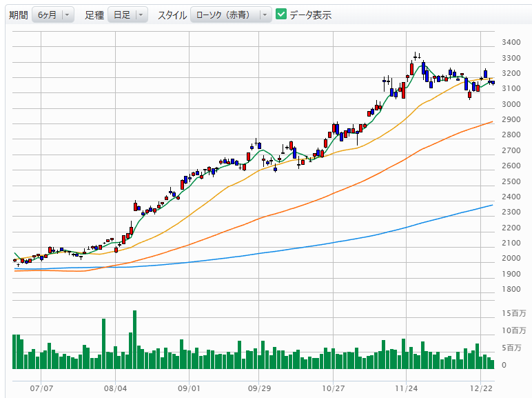The width and height of the screenshot is (532, 398).
Task: Click the 12/22 date label on the axis
Action: [480, 388]
